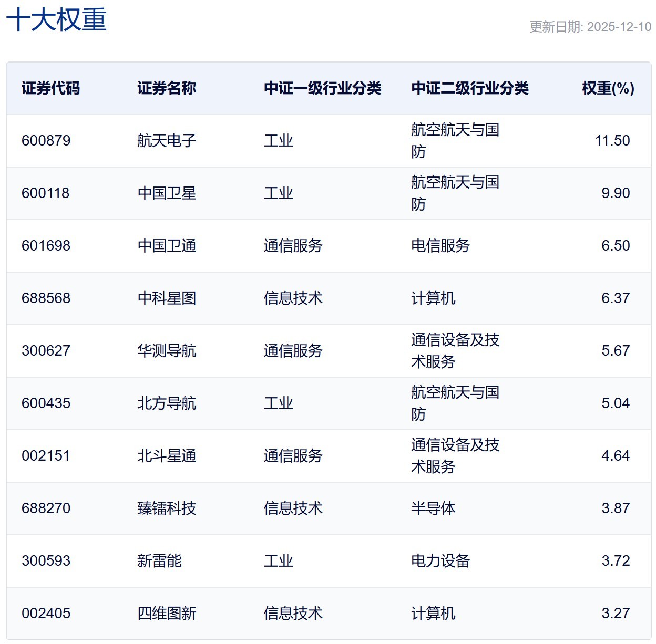656x644 pixels.
Task: Select the 证券名称 column header
Action: click(x=166, y=88)
